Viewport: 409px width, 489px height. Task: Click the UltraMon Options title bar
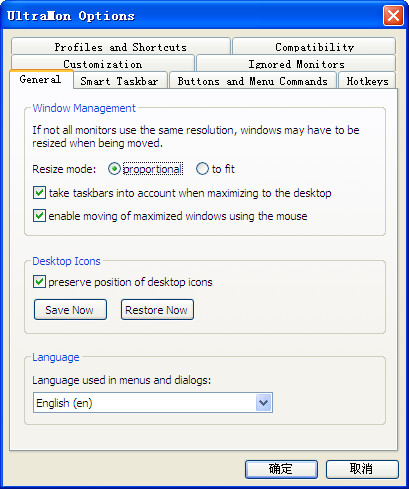click(193, 15)
